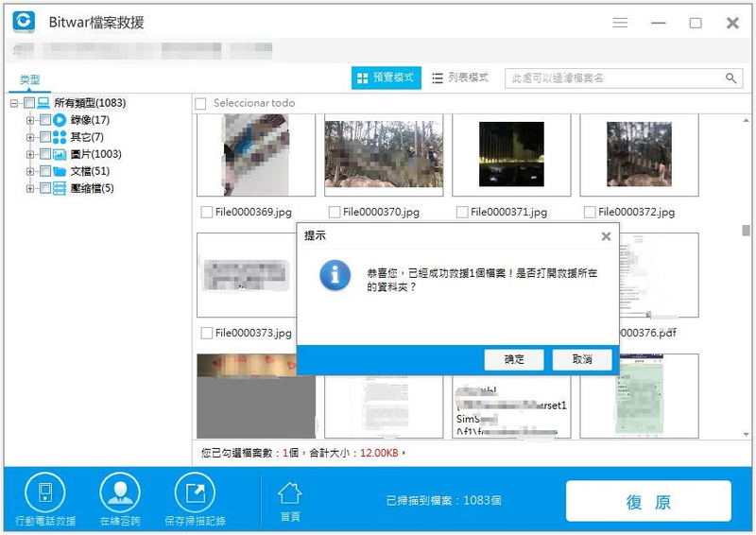Expand the 圖片(1003) tree node
Viewport: 756px width, 535px height.
pos(30,154)
